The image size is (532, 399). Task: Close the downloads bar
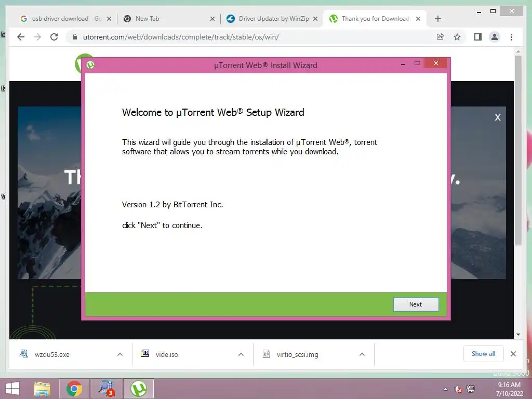[x=513, y=354]
